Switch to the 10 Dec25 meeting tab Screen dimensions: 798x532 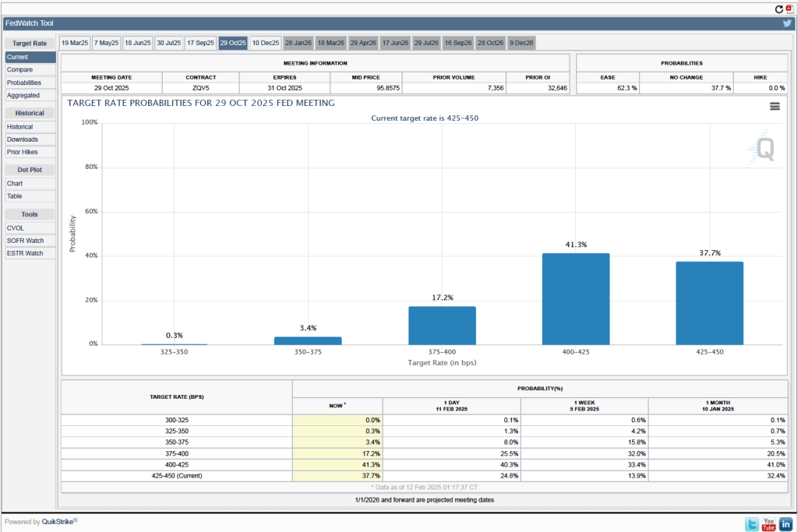point(265,43)
